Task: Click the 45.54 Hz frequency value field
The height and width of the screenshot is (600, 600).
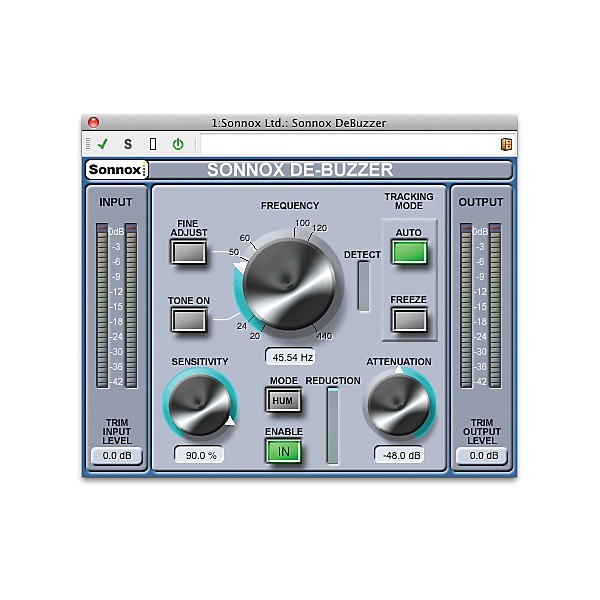Action: (290, 357)
